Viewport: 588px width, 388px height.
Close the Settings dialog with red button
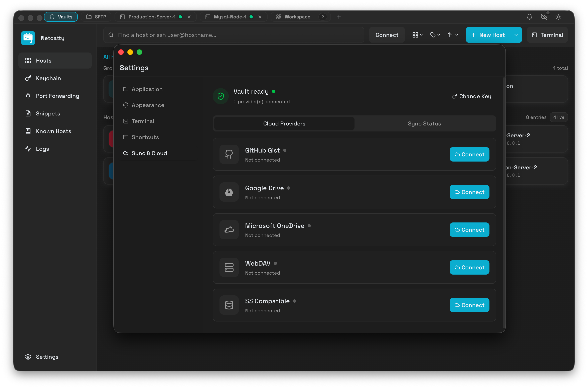click(121, 52)
